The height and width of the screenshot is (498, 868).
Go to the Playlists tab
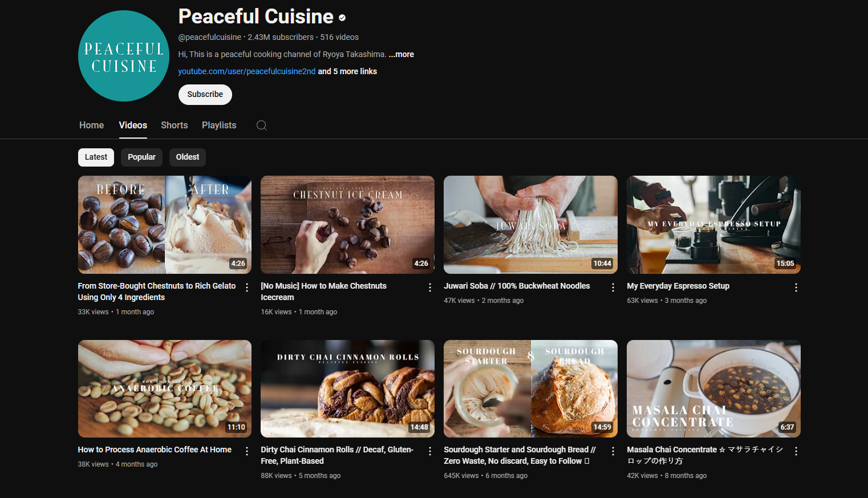click(x=219, y=125)
